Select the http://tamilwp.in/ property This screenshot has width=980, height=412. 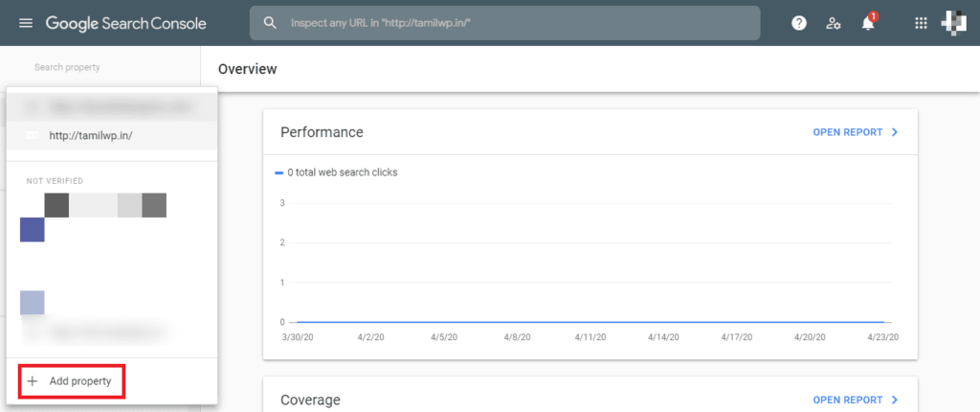pos(112,136)
